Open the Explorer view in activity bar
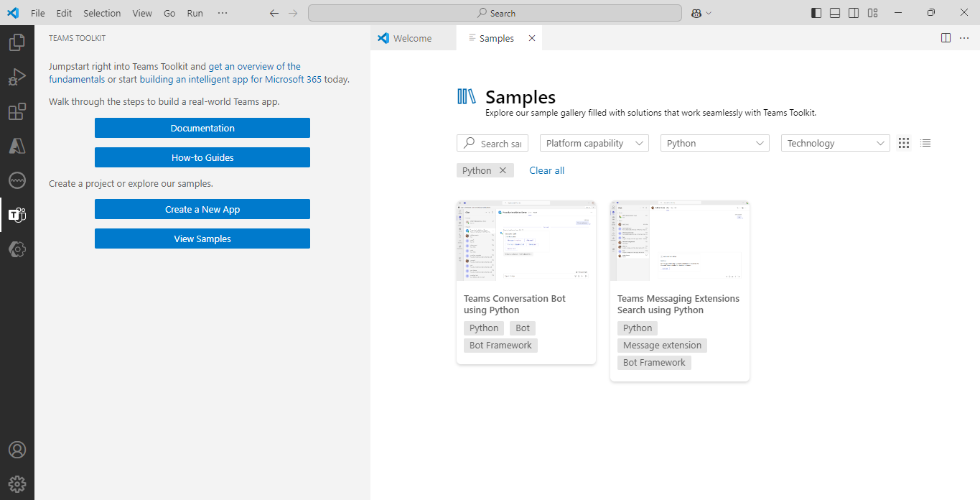 coord(17,42)
